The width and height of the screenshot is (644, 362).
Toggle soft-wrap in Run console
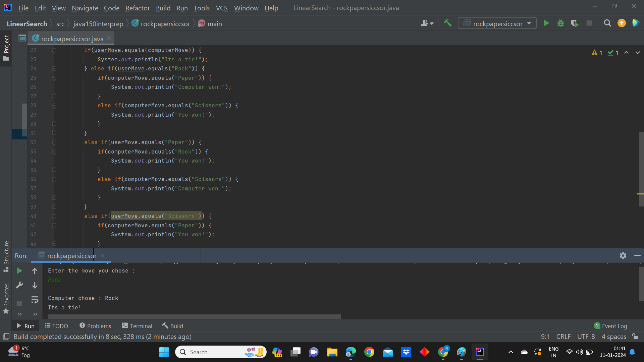tap(35, 300)
